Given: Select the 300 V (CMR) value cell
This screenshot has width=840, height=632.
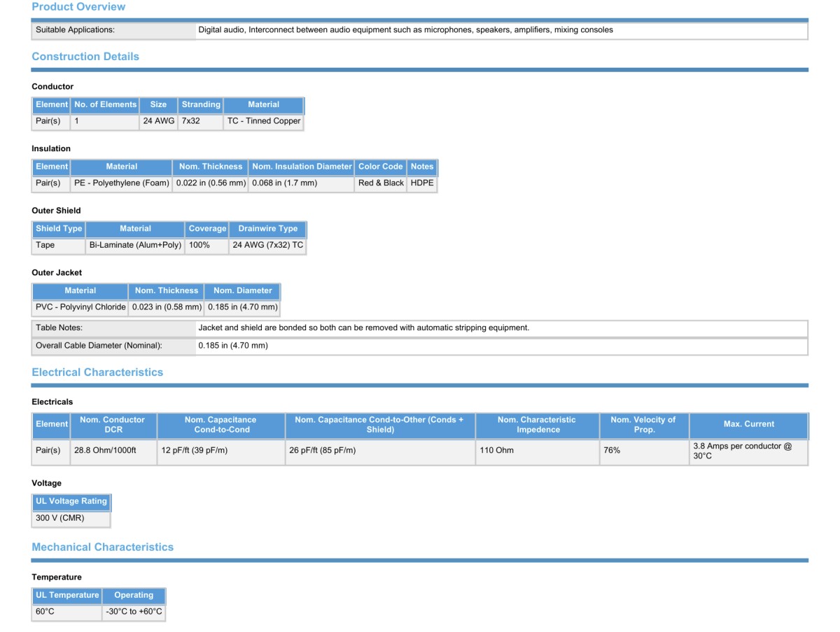Looking at the screenshot, I should (x=60, y=519).
